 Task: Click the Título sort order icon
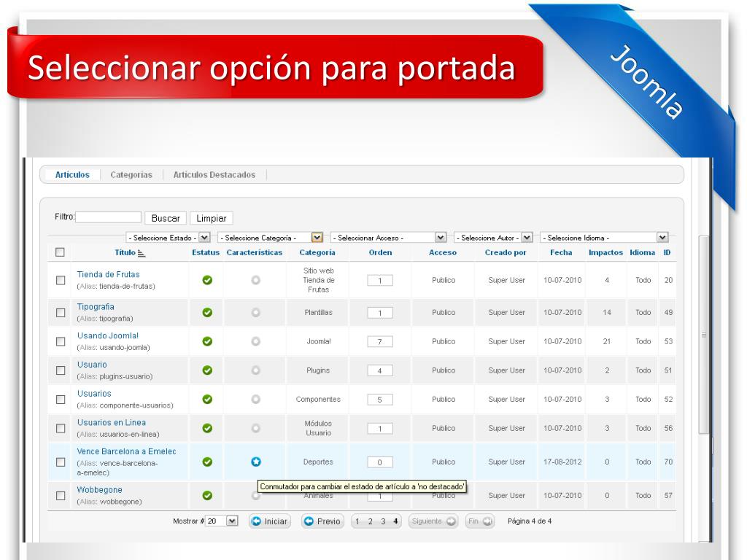(142, 254)
